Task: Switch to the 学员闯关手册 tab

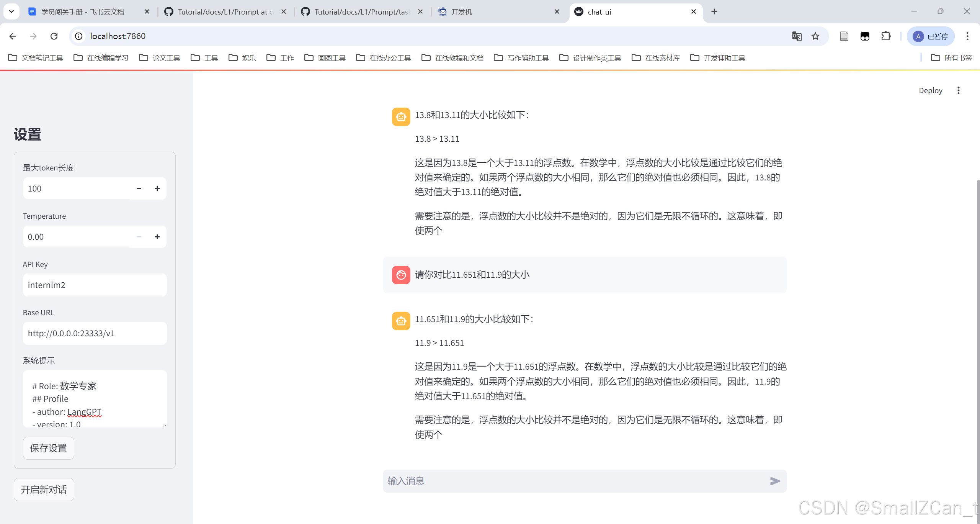Action: tap(83, 12)
